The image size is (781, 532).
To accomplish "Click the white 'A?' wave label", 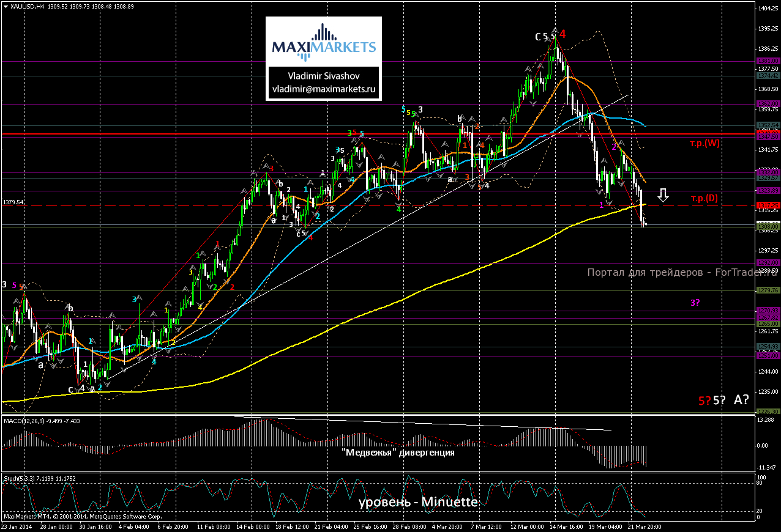I will [x=741, y=400].
